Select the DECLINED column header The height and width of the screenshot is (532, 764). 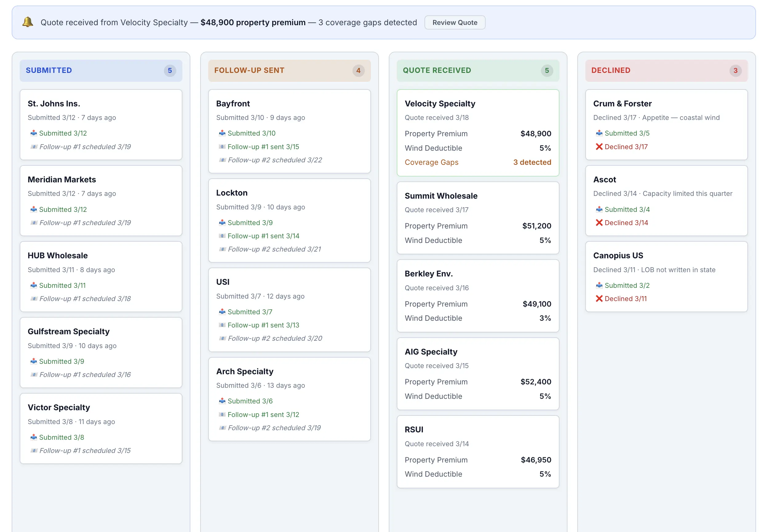click(611, 70)
